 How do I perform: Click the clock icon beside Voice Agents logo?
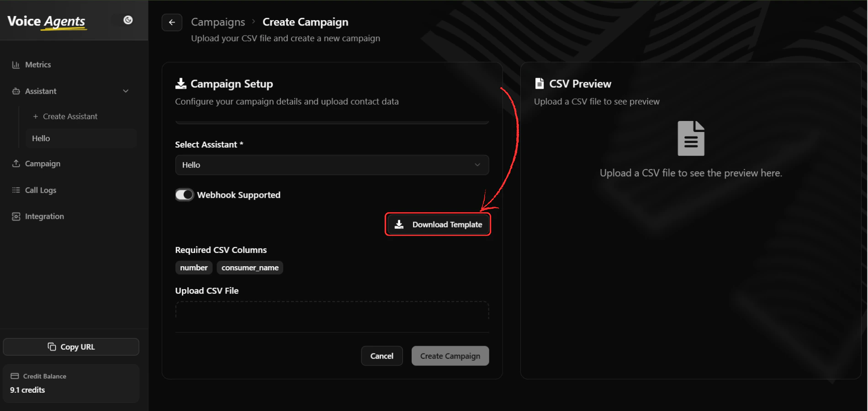[128, 20]
